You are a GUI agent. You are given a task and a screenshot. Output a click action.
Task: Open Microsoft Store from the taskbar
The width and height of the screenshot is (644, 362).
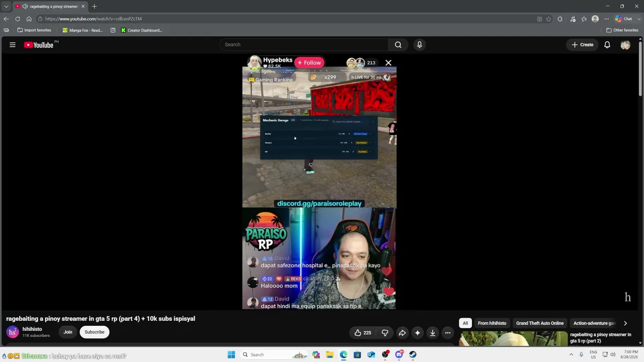[x=357, y=354]
